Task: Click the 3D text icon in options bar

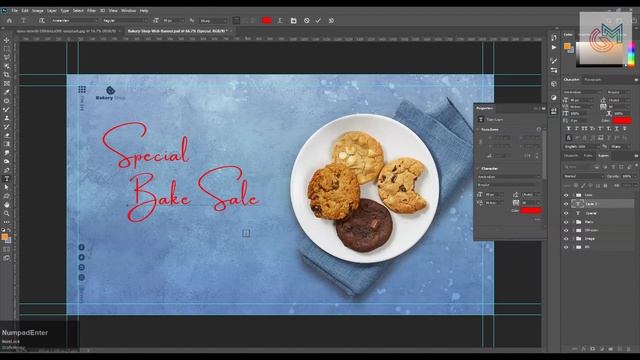Action: pos(331,20)
